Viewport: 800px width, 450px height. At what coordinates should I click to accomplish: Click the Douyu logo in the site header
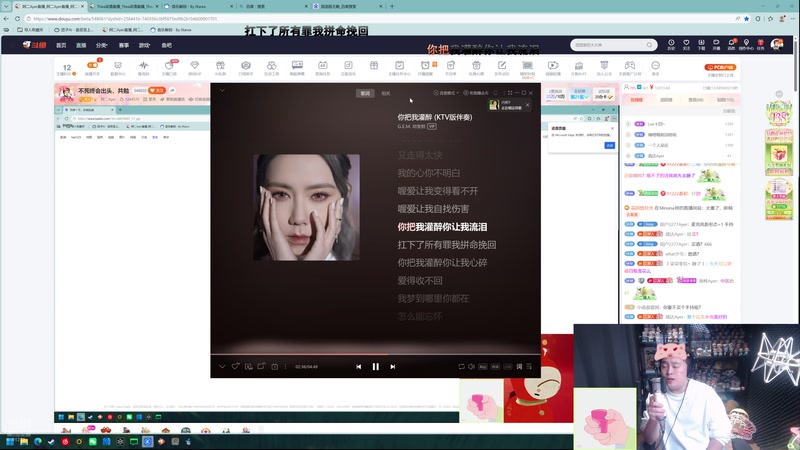[x=35, y=45]
